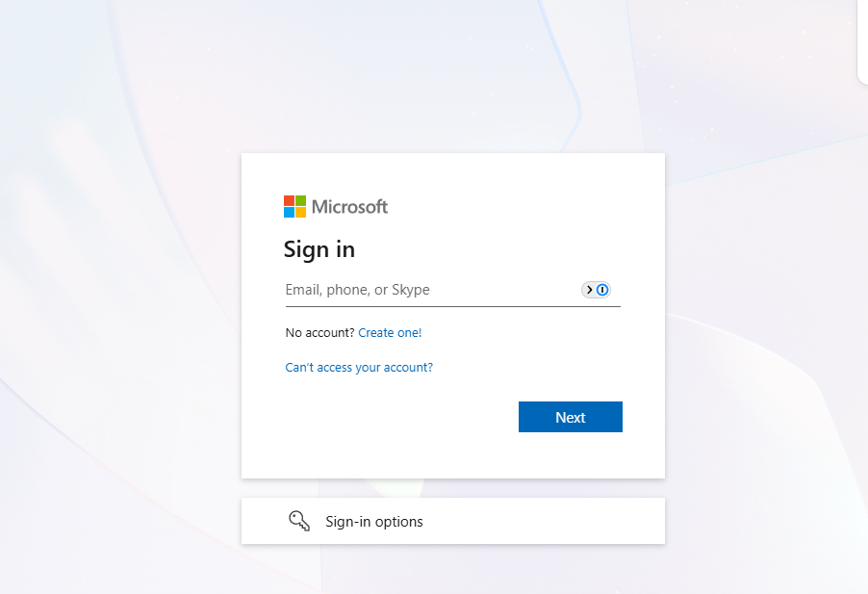Click the partial white panel at top-right corner
The image size is (868, 594).
tap(862, 42)
